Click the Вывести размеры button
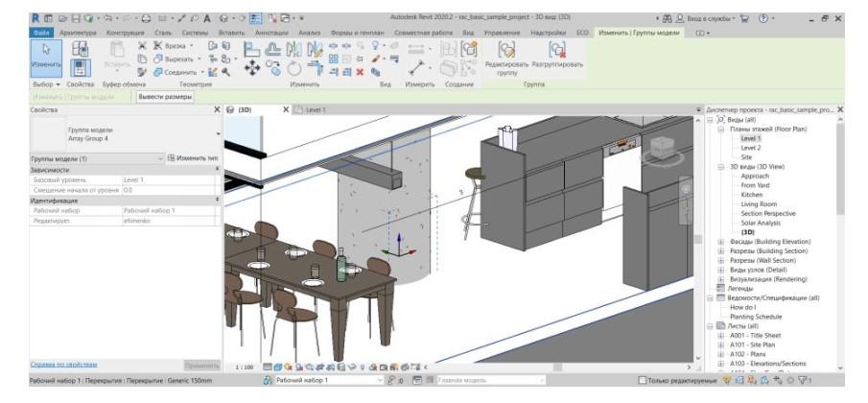The image size is (868, 403). pos(166,97)
